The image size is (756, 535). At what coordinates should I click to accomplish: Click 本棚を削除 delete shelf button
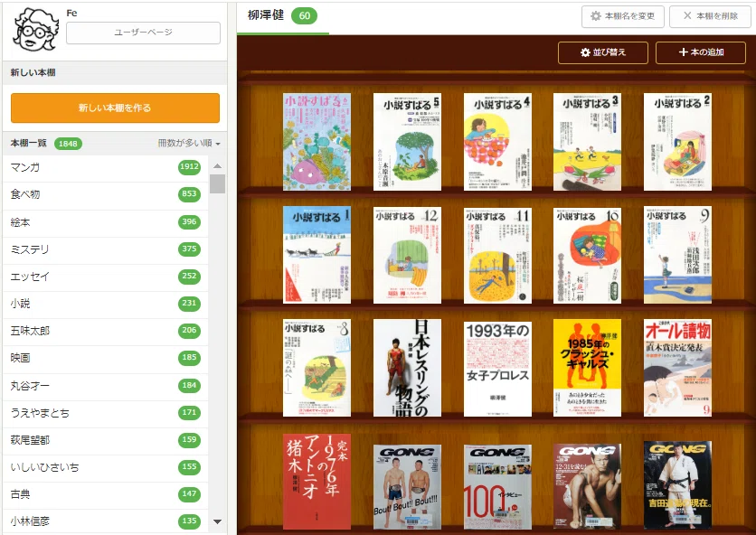[x=711, y=16]
